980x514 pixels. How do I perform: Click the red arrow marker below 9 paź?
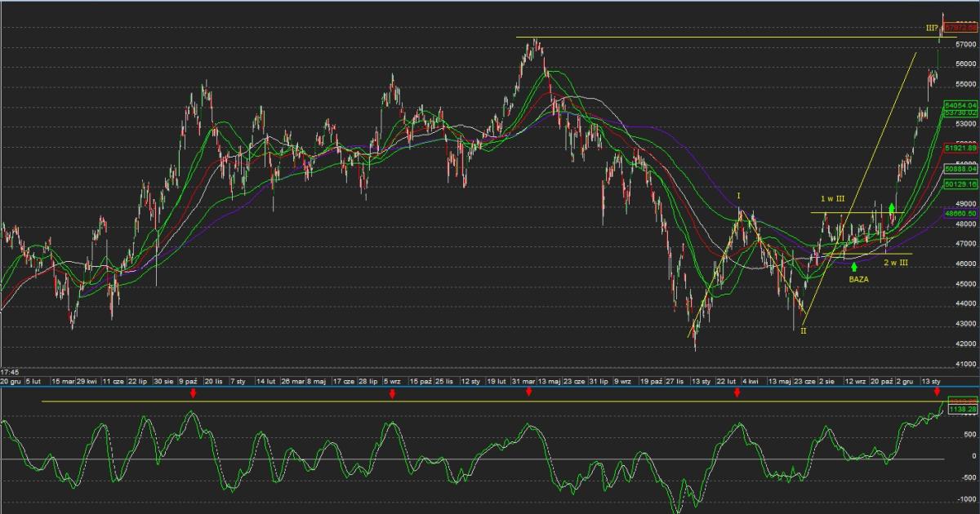coord(193,393)
